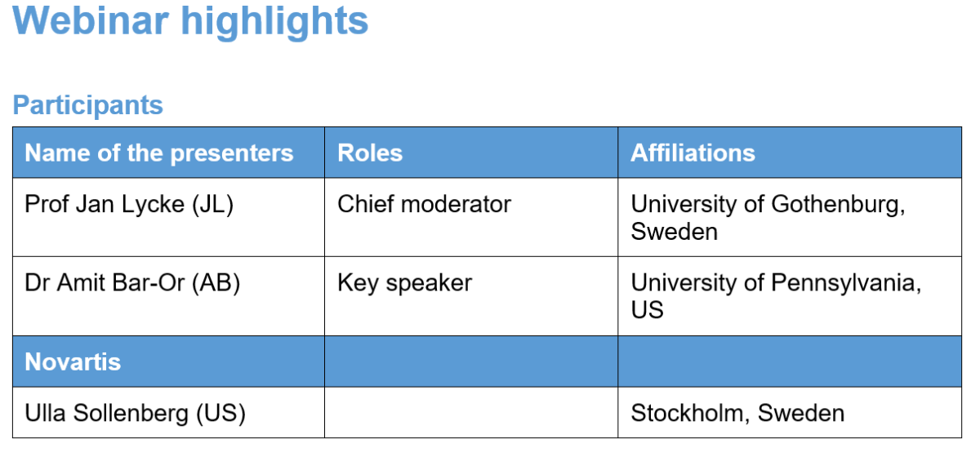Select the Prof Jan Lycke (JL) cell

[168, 217]
